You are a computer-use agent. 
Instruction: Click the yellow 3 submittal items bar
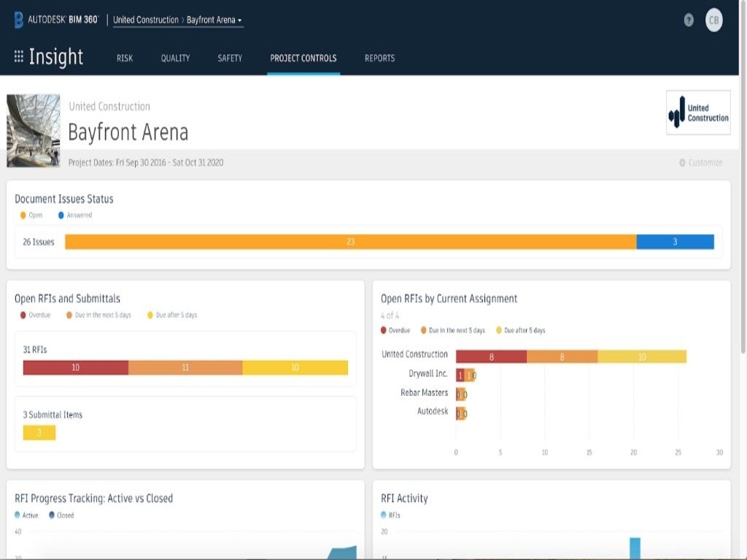click(x=39, y=432)
